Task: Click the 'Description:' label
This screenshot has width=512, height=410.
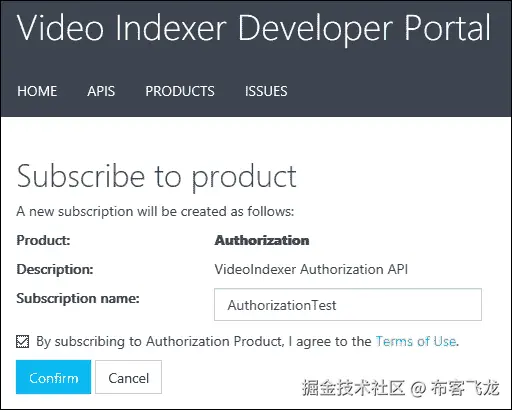Action: [x=55, y=269]
